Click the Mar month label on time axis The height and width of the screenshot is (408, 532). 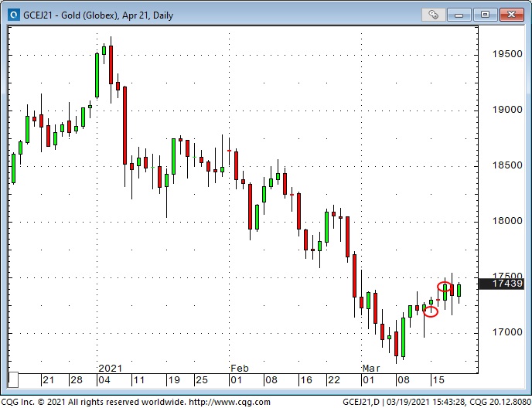coord(371,368)
